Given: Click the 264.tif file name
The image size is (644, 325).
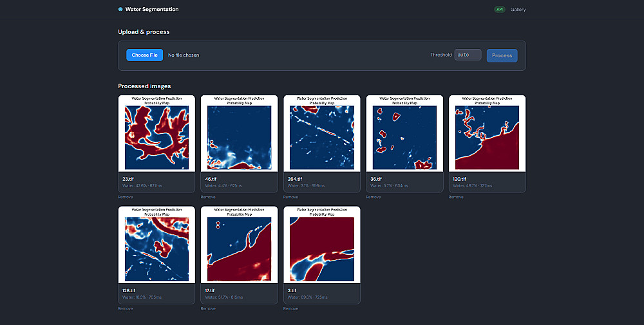Looking at the screenshot, I should (x=295, y=179).
